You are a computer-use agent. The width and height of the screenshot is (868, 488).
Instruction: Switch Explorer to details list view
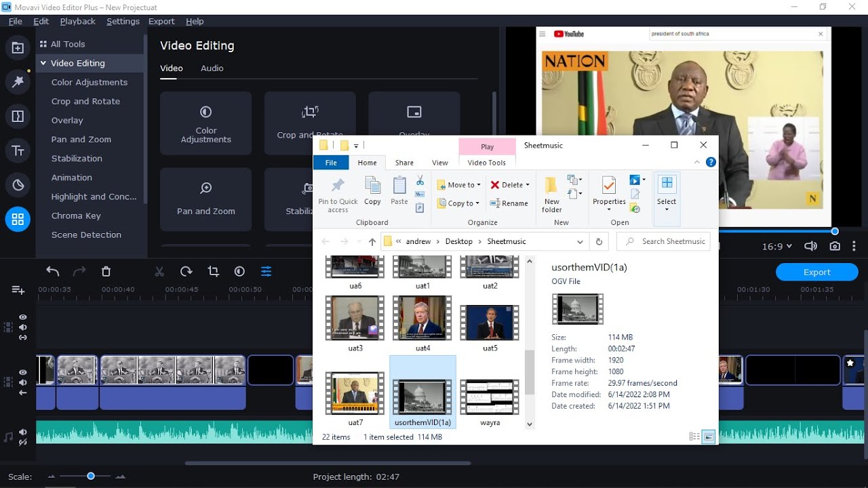pyautogui.click(x=694, y=437)
